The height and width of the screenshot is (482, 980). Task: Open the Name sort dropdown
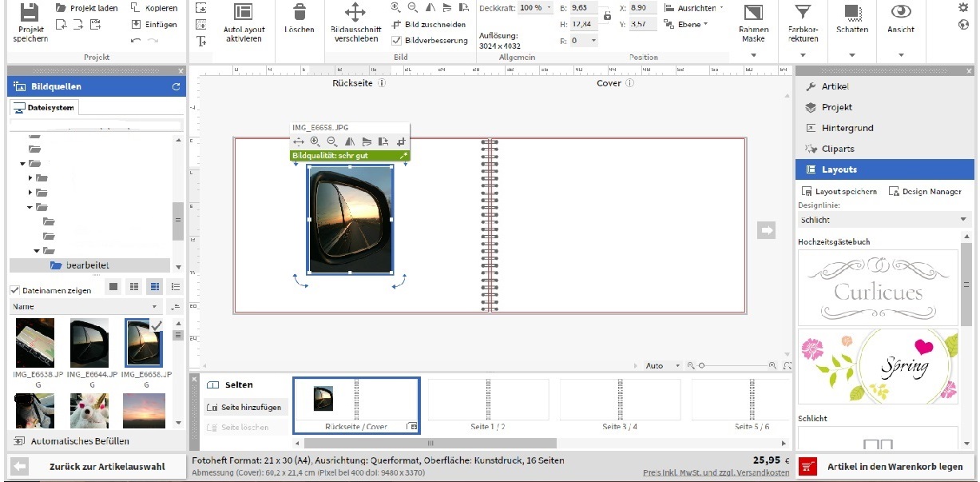(85, 307)
